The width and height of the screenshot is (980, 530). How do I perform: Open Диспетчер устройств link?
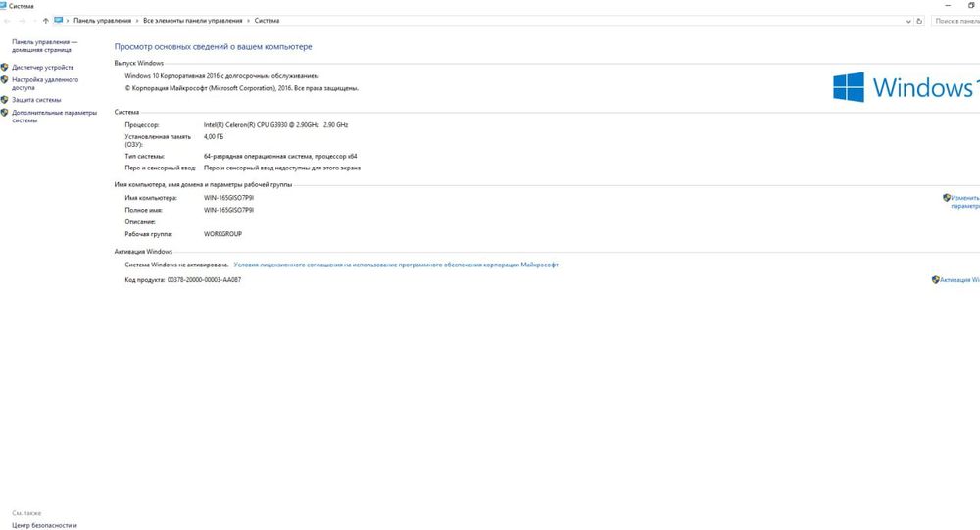pos(42,67)
